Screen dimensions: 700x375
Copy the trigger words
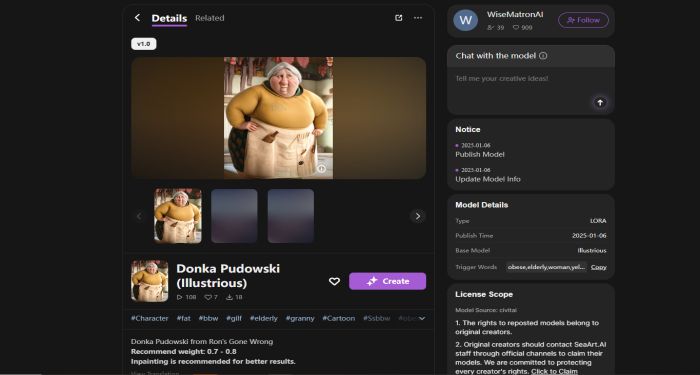(599, 267)
